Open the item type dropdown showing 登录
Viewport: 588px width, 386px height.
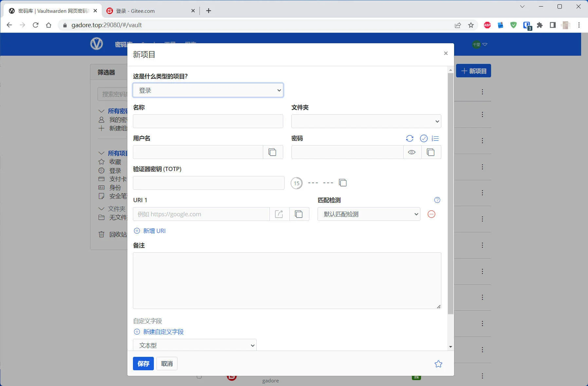(208, 90)
